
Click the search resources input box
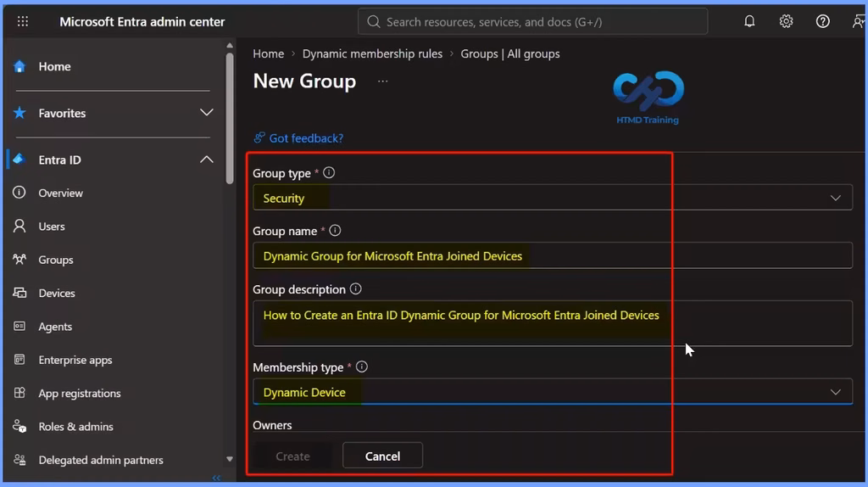[x=532, y=21]
